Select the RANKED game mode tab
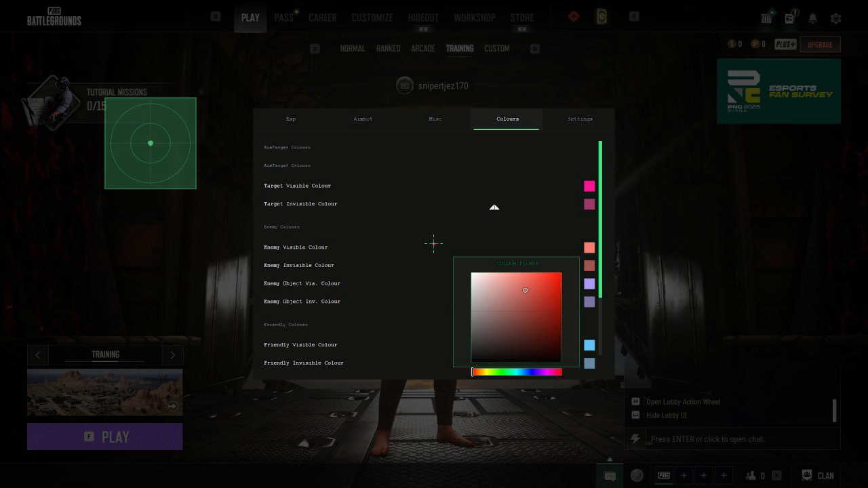 point(388,48)
